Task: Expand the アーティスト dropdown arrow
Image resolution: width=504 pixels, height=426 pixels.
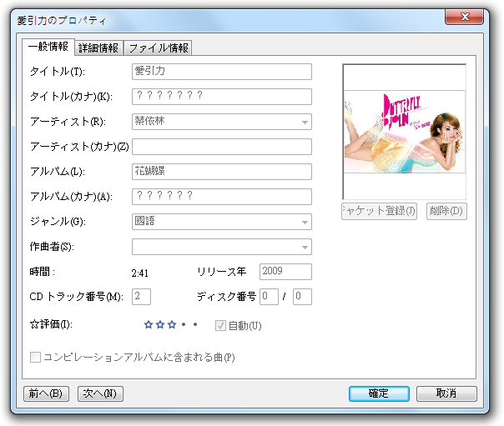Action: click(x=305, y=122)
